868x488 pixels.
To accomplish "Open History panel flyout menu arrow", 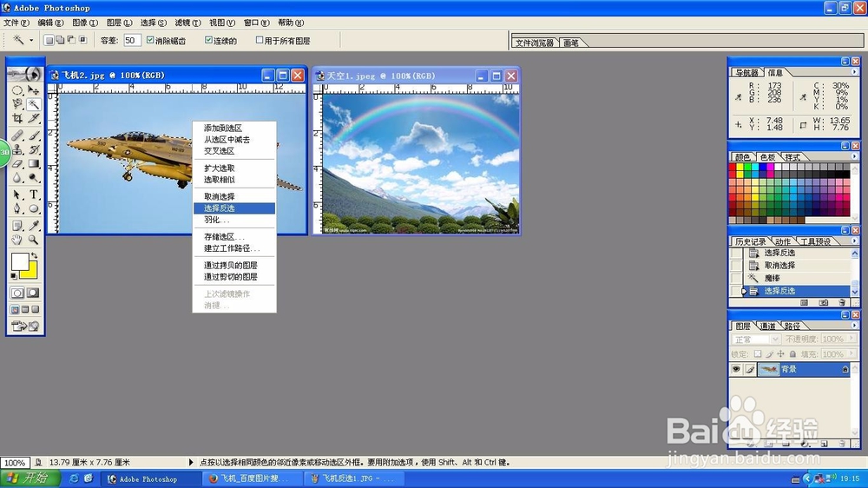I will tap(854, 241).
